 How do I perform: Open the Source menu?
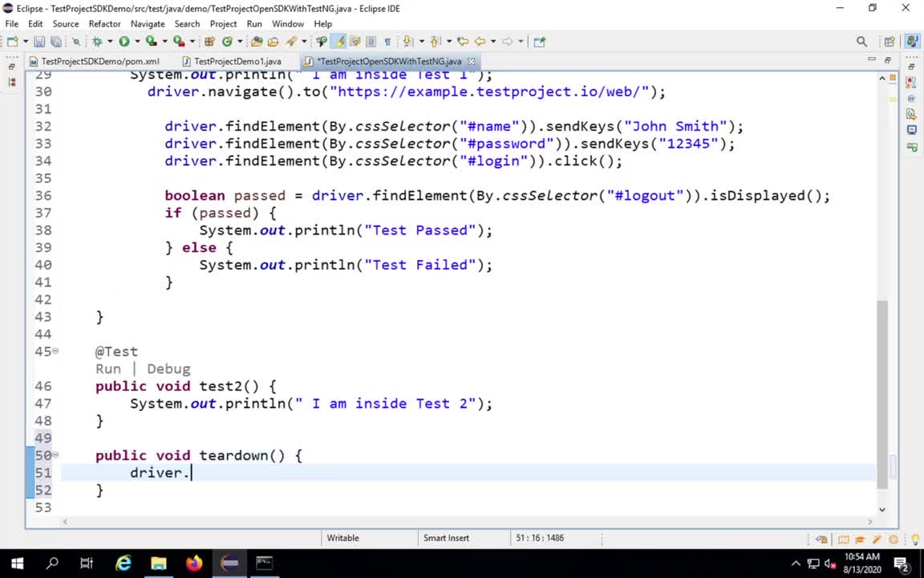point(66,23)
